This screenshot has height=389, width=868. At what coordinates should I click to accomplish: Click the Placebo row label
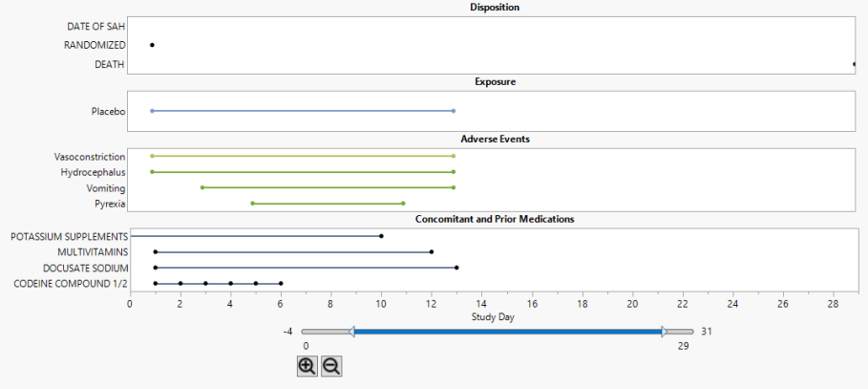[109, 112]
